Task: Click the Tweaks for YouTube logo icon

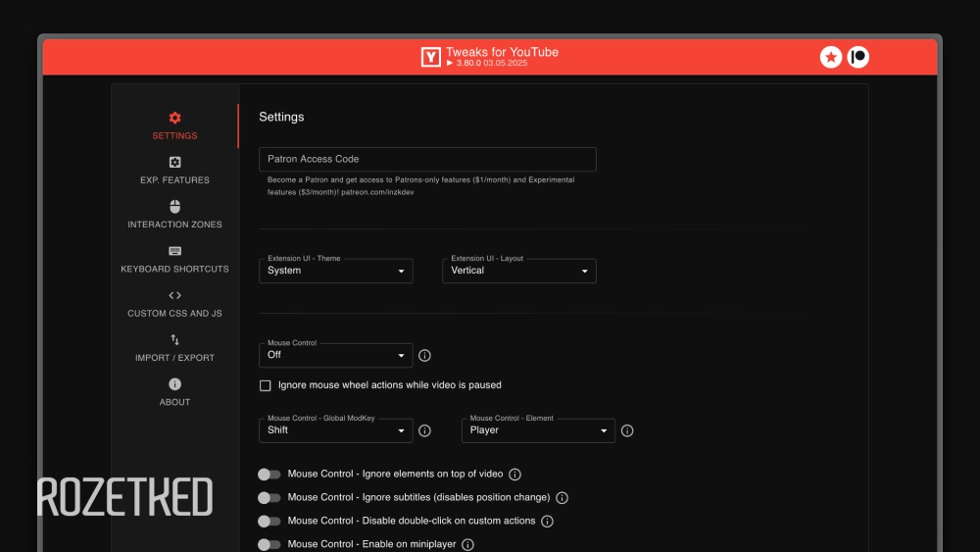Action: point(430,57)
